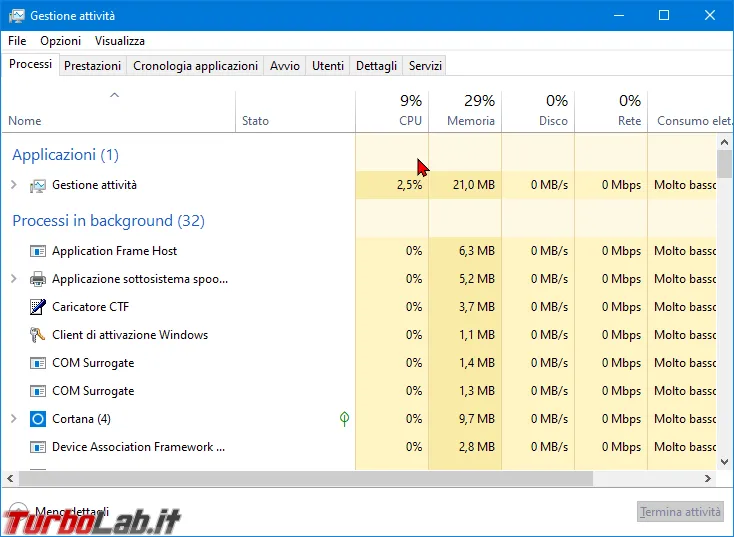Image resolution: width=734 pixels, height=537 pixels.
Task: Click the Termina attività button
Action: coord(680,512)
